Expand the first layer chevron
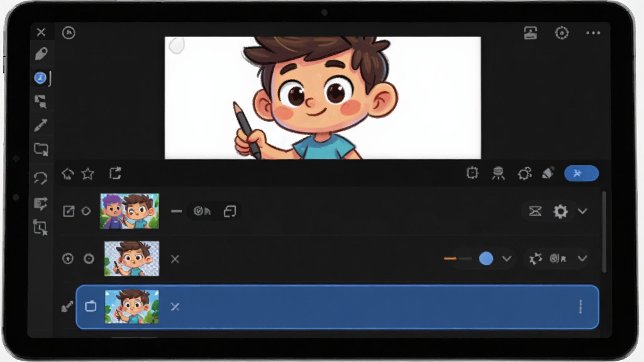This screenshot has width=644, height=362. pos(582,211)
